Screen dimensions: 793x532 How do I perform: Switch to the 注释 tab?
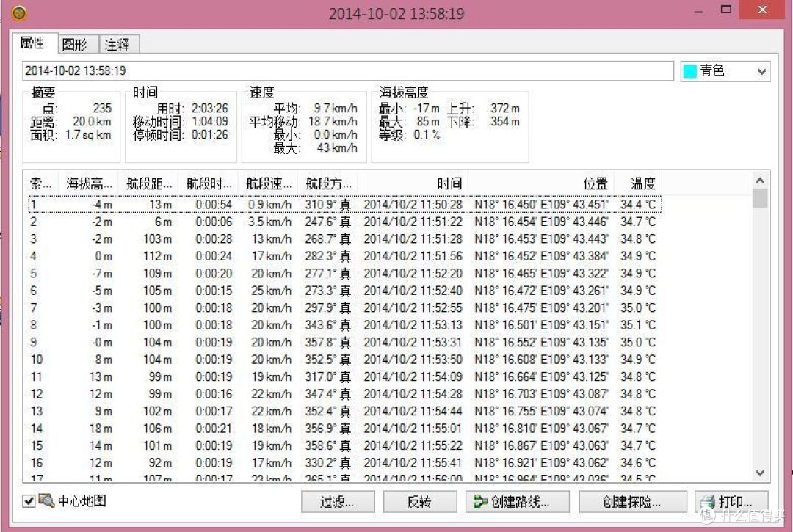[x=117, y=45]
